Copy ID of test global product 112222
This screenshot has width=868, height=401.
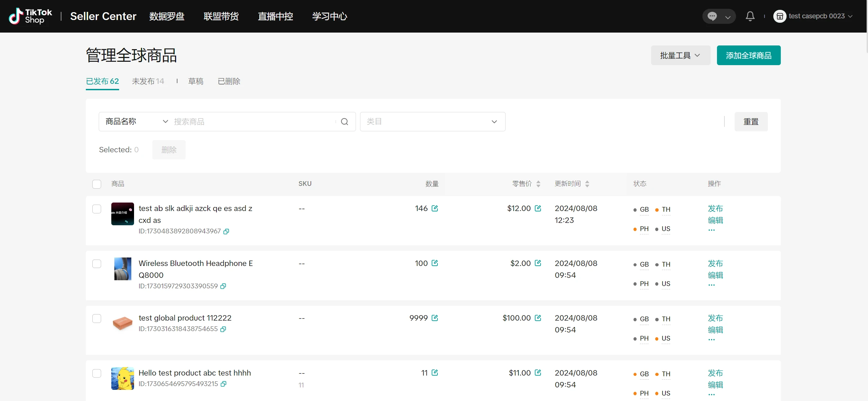223,329
